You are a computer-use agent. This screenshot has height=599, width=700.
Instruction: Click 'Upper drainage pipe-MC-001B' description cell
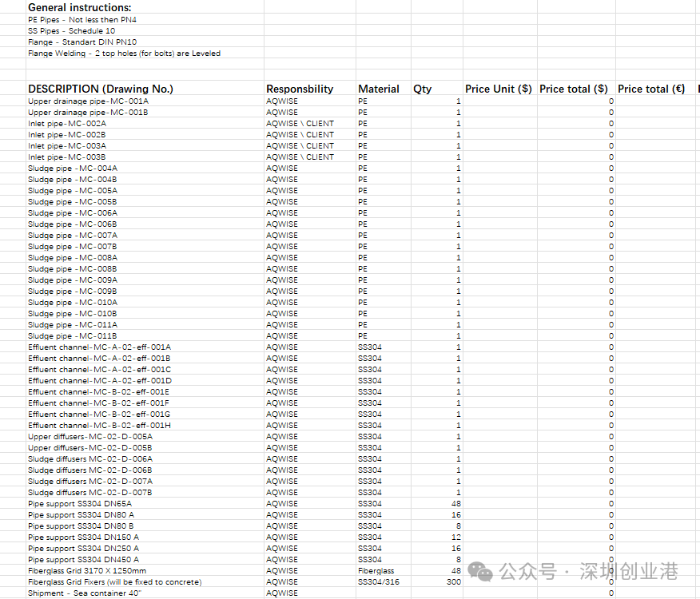tap(145, 112)
